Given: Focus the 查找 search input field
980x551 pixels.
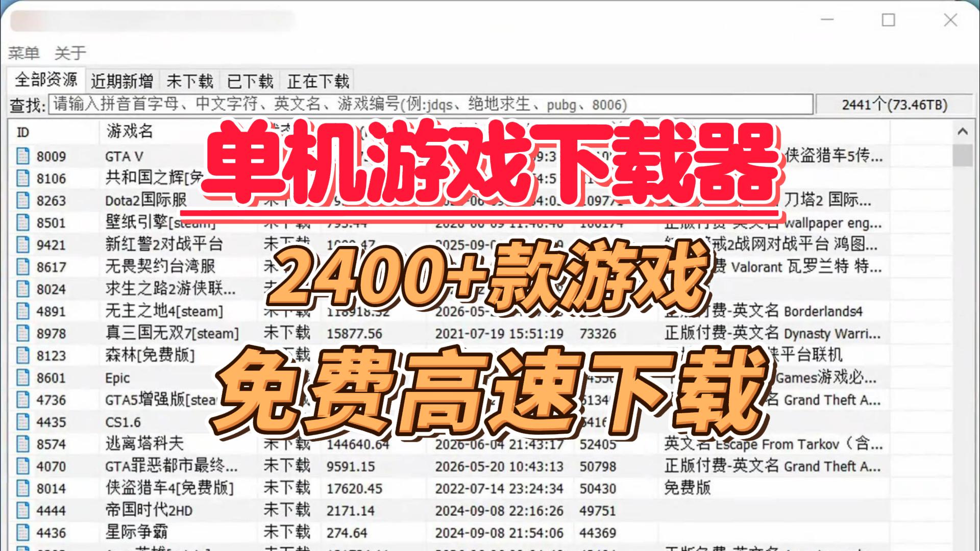Looking at the screenshot, I should click(x=431, y=104).
